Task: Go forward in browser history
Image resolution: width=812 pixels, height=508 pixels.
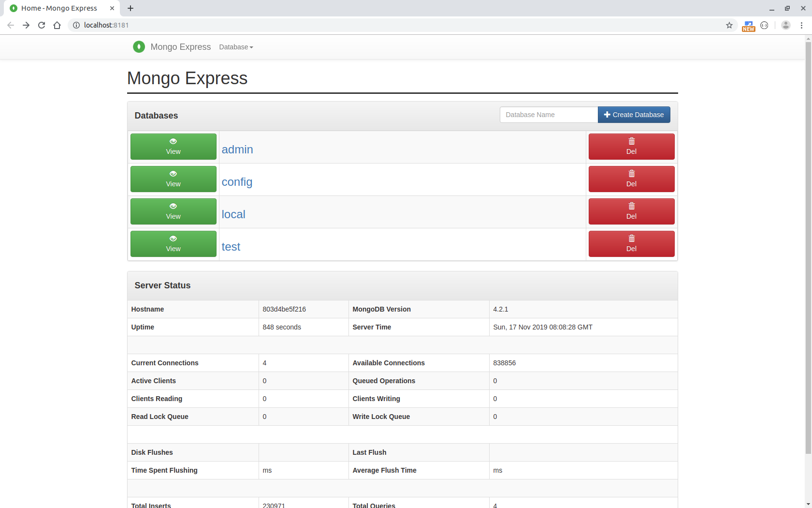Action: 26,25
